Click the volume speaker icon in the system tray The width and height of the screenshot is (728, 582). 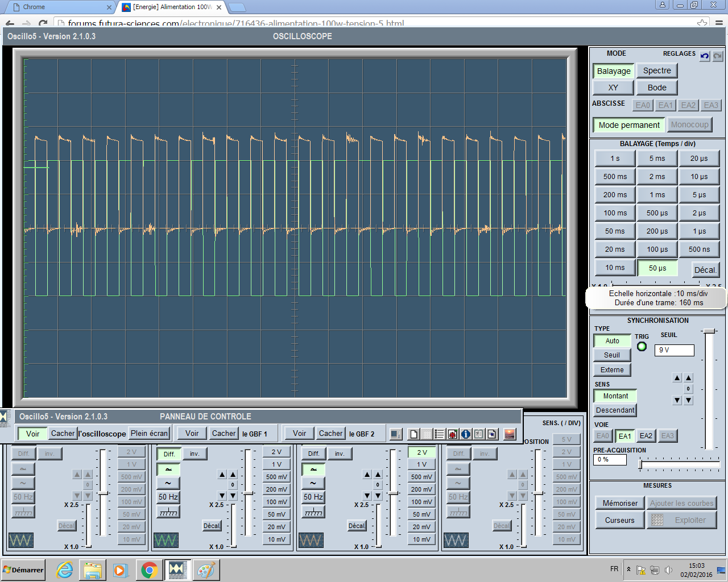click(x=668, y=569)
